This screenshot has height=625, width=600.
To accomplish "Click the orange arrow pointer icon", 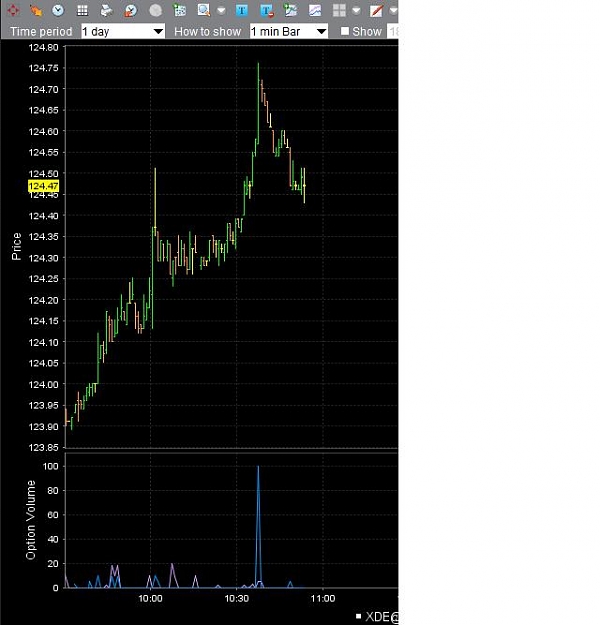I will (36, 10).
